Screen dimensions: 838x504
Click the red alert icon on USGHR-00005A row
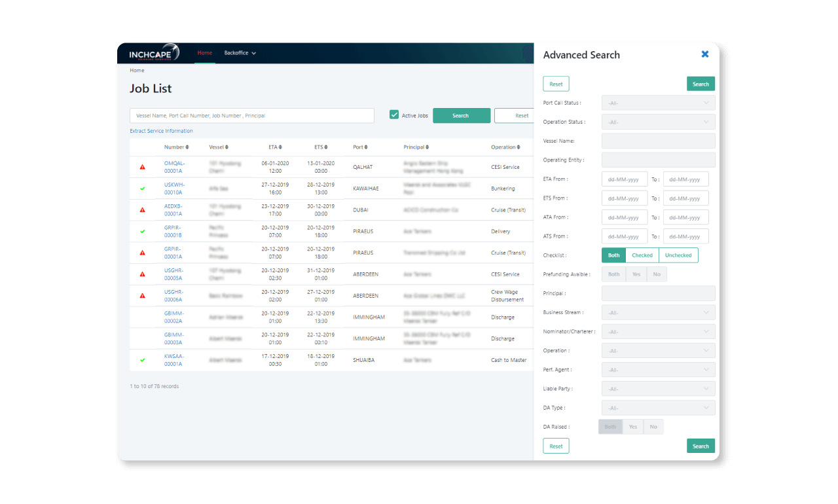point(142,274)
